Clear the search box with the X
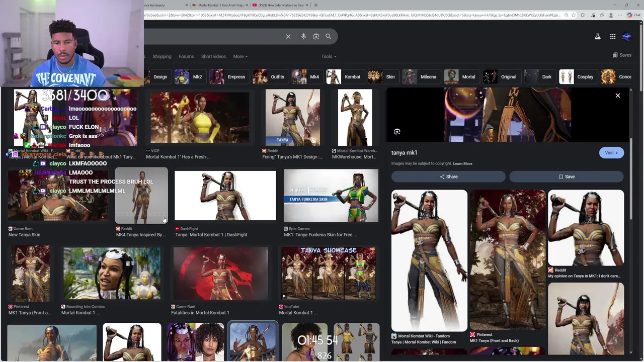This screenshot has width=644, height=362. [288, 36]
